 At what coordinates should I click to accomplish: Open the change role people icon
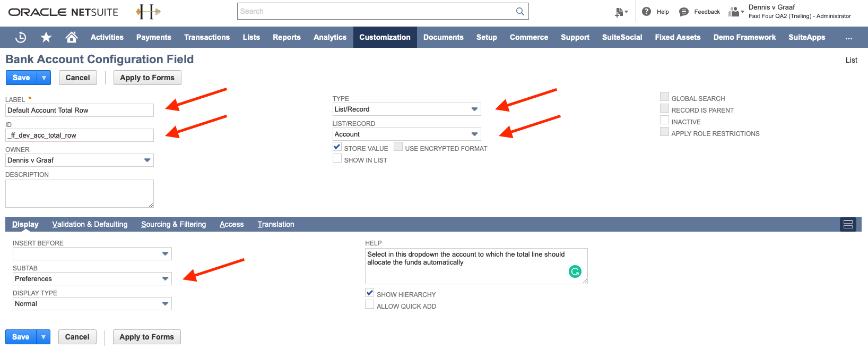click(735, 12)
